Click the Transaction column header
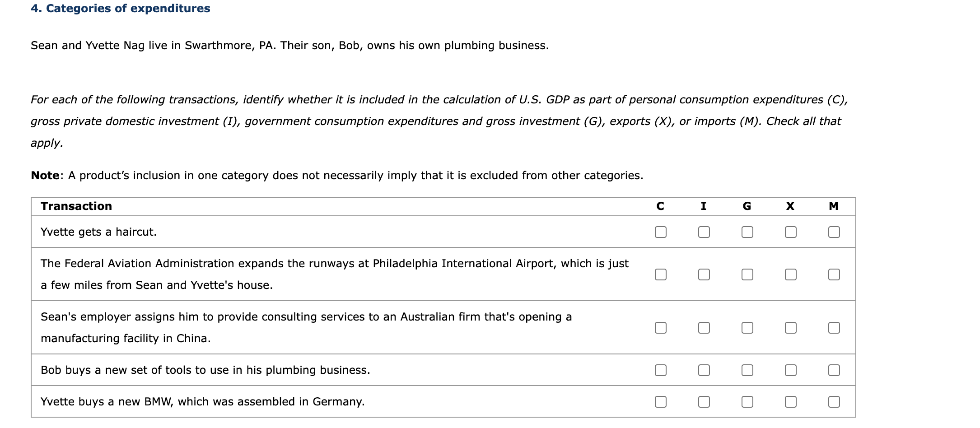This screenshot has width=980, height=428. tap(76, 206)
